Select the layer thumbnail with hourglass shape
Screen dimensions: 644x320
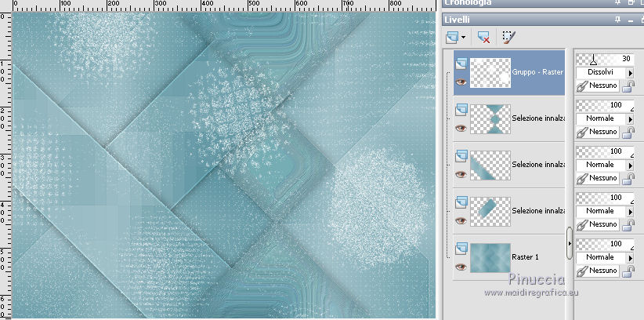pos(490,119)
